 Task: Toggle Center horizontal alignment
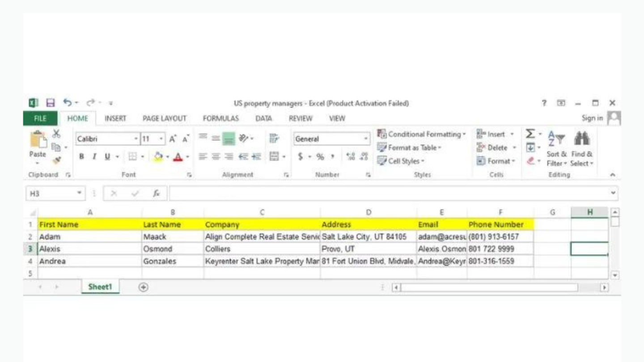pos(216,157)
